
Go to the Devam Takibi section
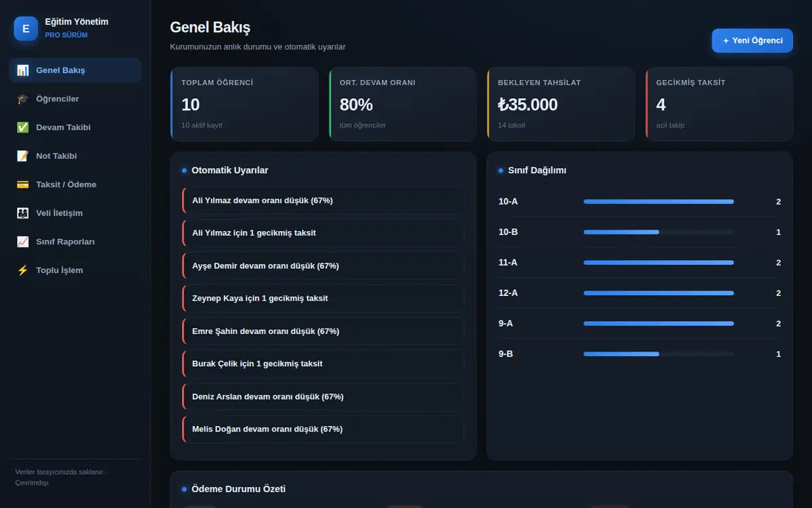coord(75,127)
